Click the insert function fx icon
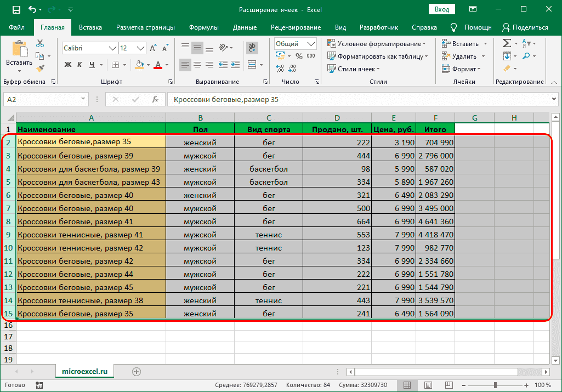Viewport: 562px width, 392px height. [155, 99]
